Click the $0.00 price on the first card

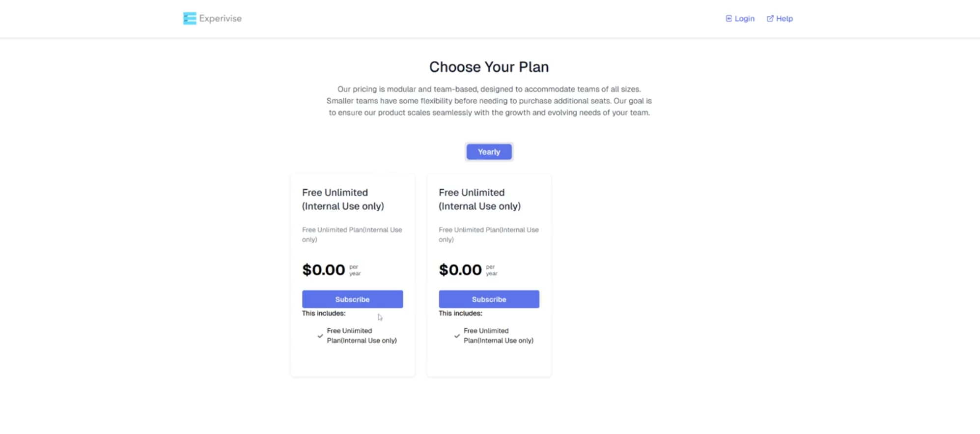324,270
